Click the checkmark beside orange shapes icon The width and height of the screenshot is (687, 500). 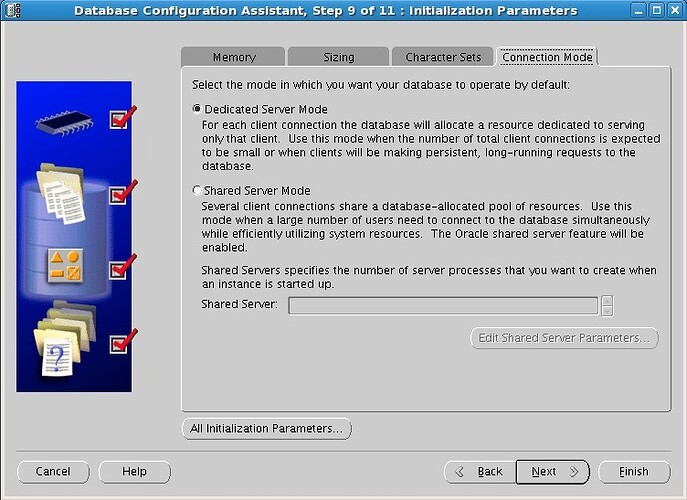123,267
